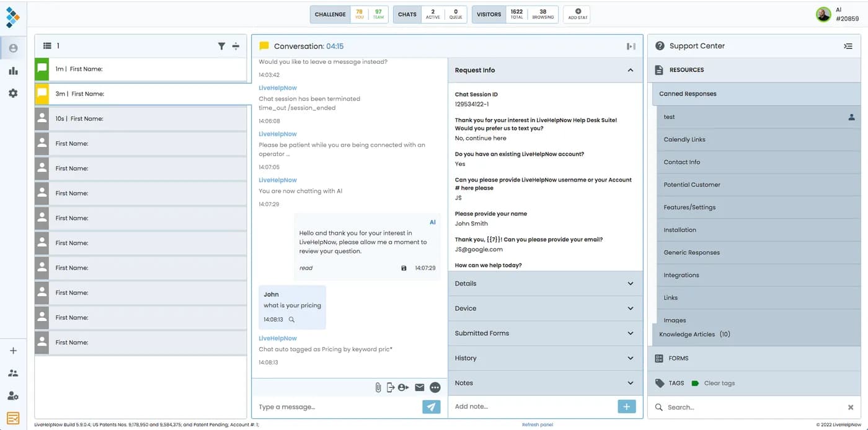Screen dimensions: 868x430
Task: Click the Tags section label
Action: [x=676, y=383]
